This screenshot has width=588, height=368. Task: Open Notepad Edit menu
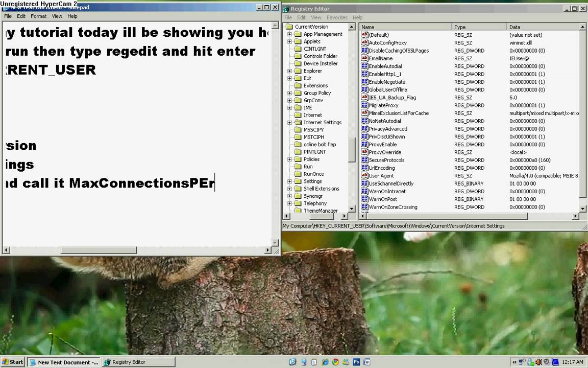[21, 16]
